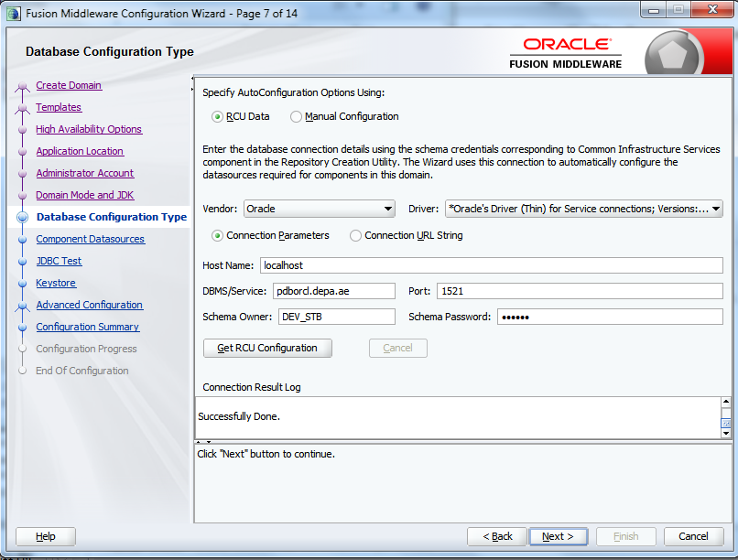Open the Application Location step
Viewport: 738px width, 560px height.
[x=80, y=151]
